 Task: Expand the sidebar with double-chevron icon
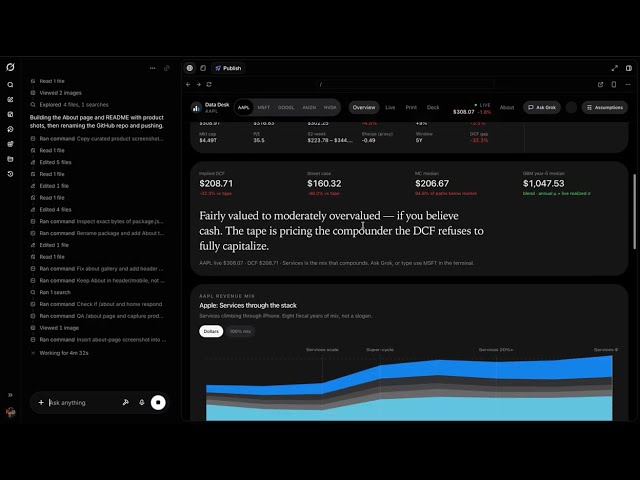(x=10, y=395)
